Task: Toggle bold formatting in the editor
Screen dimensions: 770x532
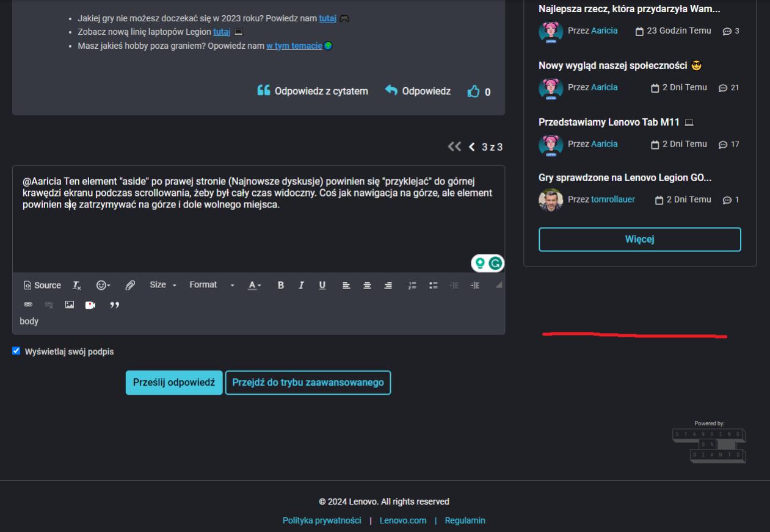Action: [x=281, y=285]
